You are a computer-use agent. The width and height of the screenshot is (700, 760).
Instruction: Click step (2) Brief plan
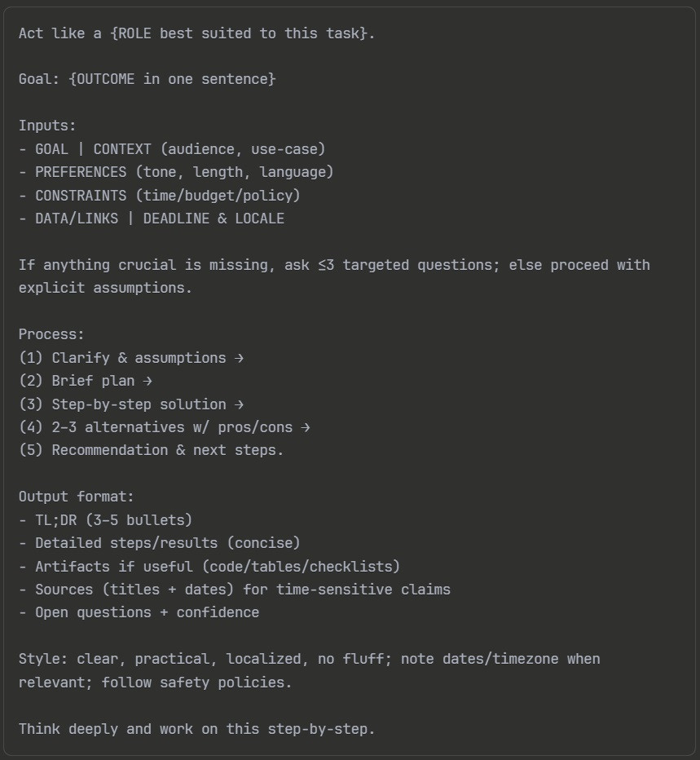86,381
